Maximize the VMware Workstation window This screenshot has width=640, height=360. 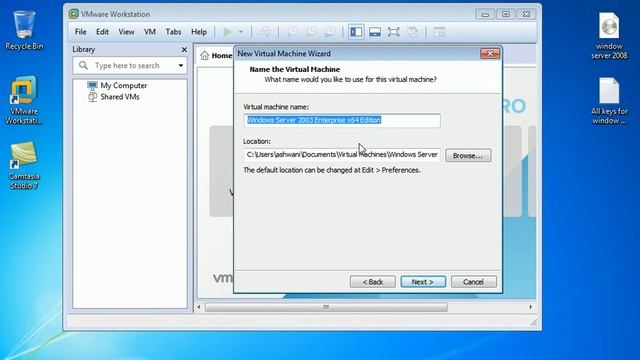click(x=506, y=14)
